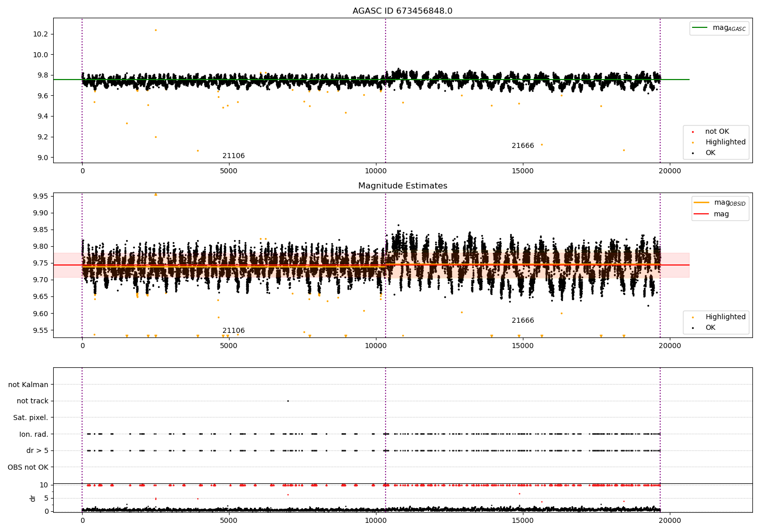The image size is (760, 532).
Task: Click the 9.85 y-axis tick label
Action: [41, 230]
